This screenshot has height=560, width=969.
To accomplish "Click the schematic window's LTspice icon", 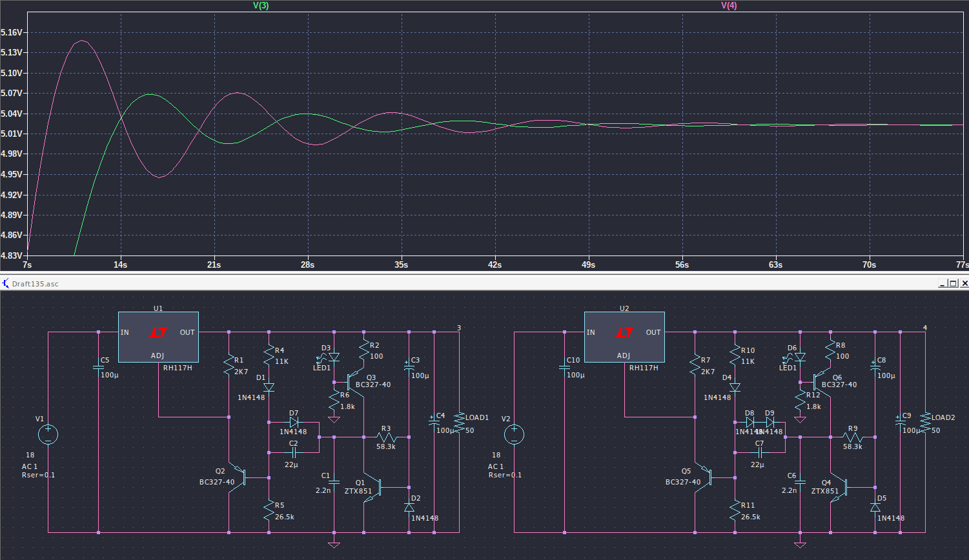I will 6,283.
